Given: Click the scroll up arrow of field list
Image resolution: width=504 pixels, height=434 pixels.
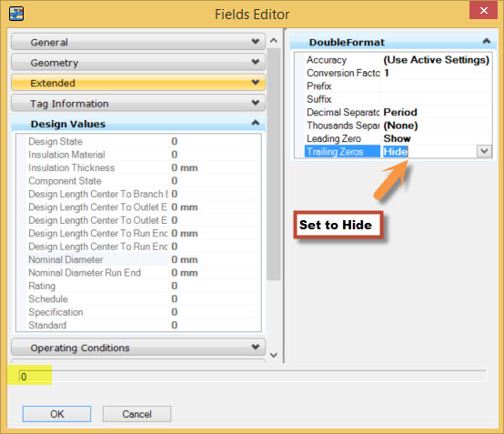Looking at the screenshot, I should tap(274, 41).
